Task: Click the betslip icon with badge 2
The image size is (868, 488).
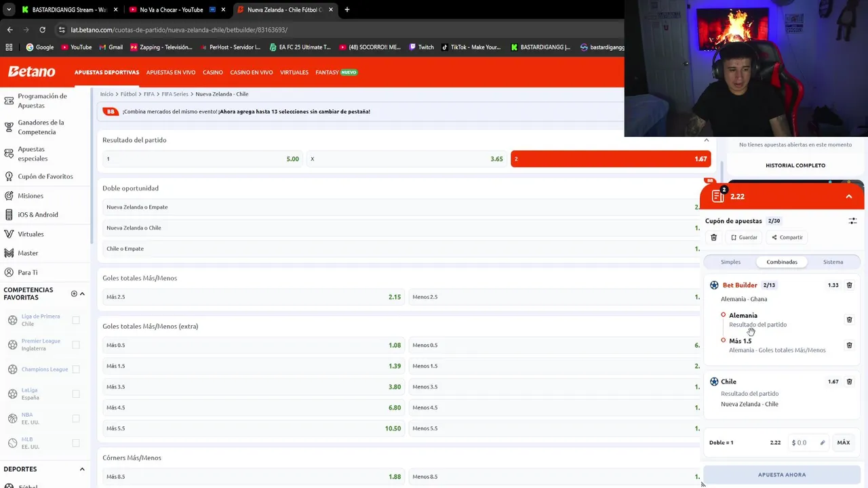Action: pos(718,196)
